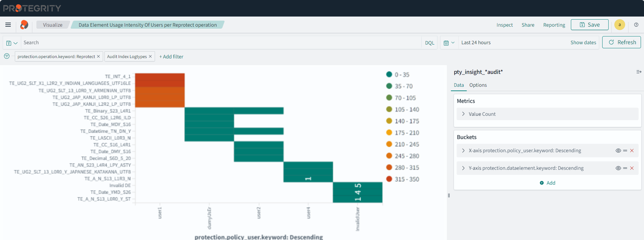Image resolution: width=644 pixels, height=240 pixels.
Task: Click the Protegrity home logo icon
Action: pyautogui.click(x=24, y=25)
